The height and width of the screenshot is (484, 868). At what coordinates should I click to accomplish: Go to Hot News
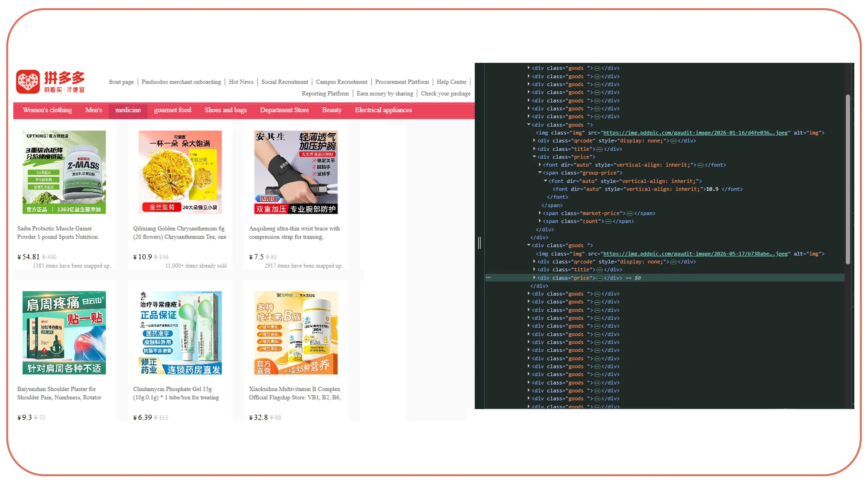pyautogui.click(x=241, y=82)
